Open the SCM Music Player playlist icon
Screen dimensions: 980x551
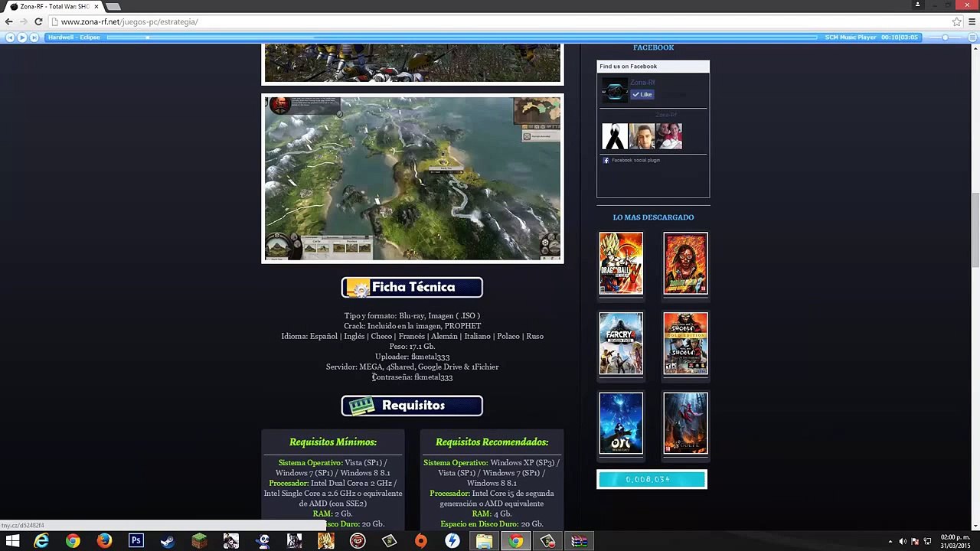pyautogui.click(x=972, y=37)
